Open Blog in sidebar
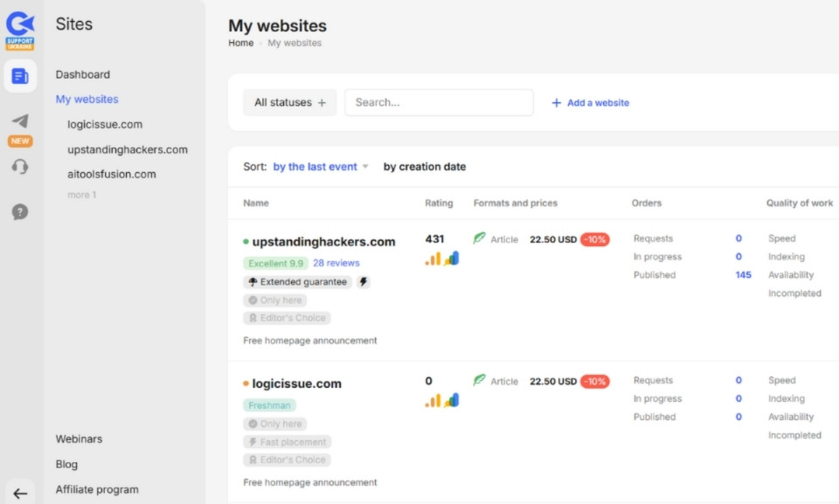 (66, 465)
